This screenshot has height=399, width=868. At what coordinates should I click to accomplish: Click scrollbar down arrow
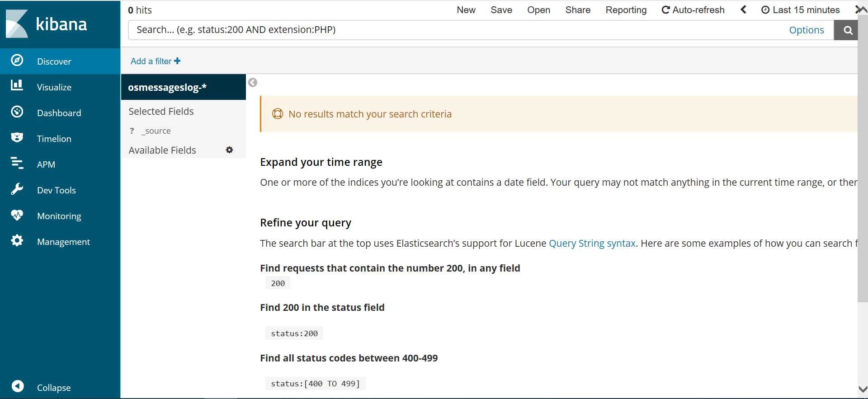[x=863, y=389]
